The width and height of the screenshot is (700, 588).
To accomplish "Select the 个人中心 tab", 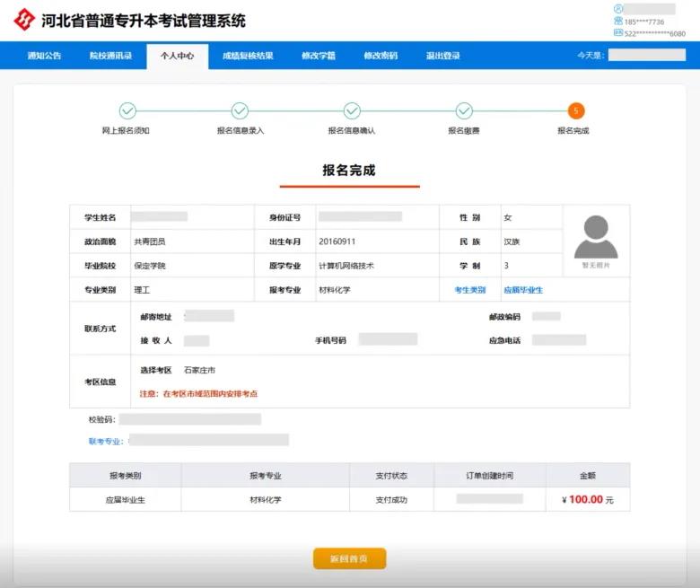I will point(177,56).
